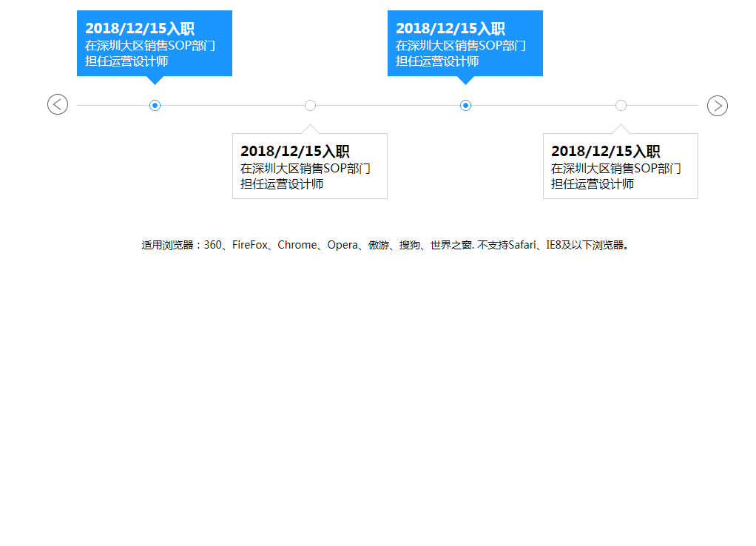Image resolution: width=756 pixels, height=546 pixels.
Task: Click the next-slide chevron on the right
Action: (716, 104)
